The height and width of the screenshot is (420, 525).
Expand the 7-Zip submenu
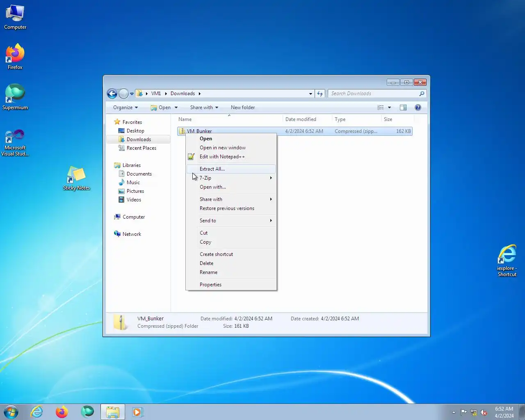click(x=231, y=178)
